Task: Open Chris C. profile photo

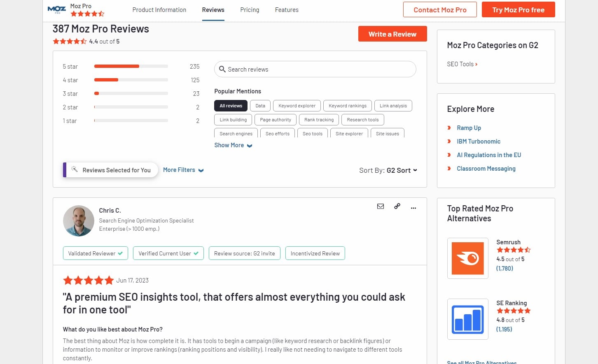Action: coord(79,221)
